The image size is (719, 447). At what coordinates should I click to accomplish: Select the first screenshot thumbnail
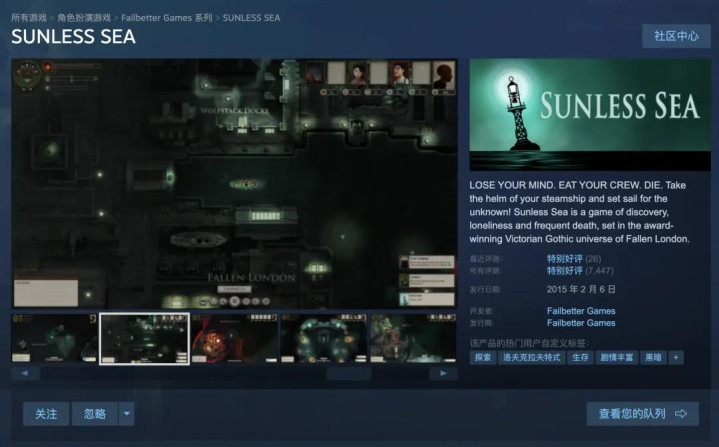click(x=55, y=339)
